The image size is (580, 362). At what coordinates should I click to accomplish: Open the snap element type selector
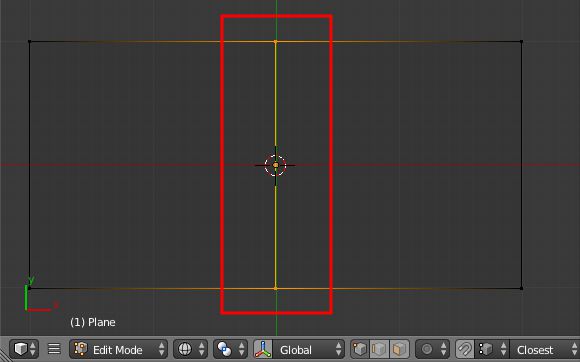pos(492,349)
